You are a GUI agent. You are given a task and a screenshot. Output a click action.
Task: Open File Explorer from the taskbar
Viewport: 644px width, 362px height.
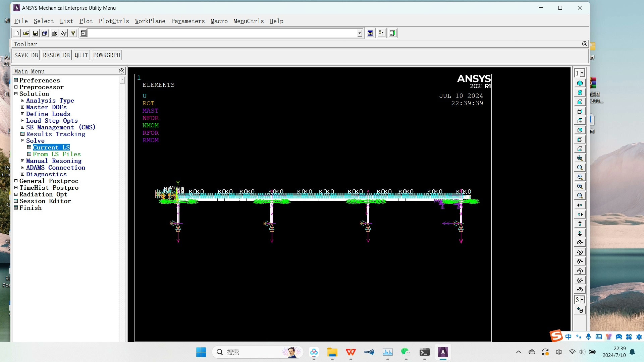(332, 352)
